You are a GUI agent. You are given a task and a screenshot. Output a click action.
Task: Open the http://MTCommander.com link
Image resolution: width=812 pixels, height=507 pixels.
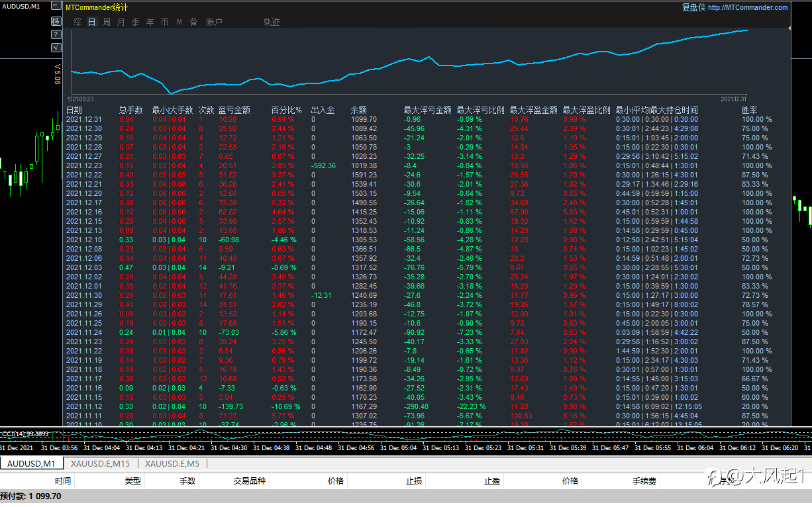click(x=748, y=8)
